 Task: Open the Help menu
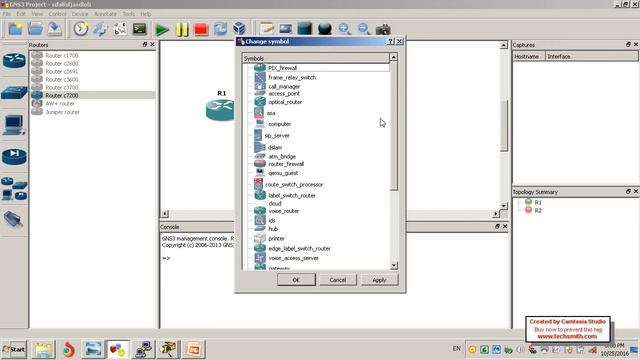coord(146,13)
